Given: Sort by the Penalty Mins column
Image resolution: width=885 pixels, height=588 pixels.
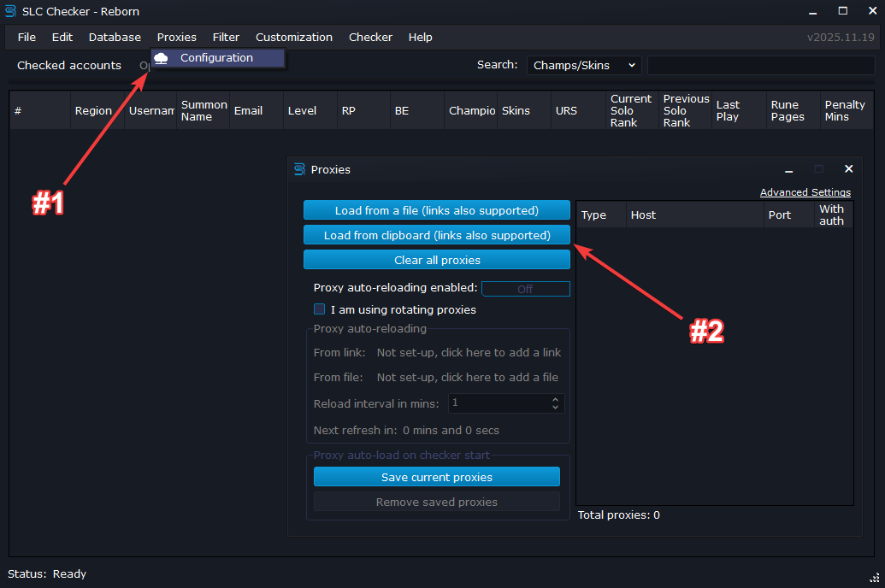Looking at the screenshot, I should point(847,110).
